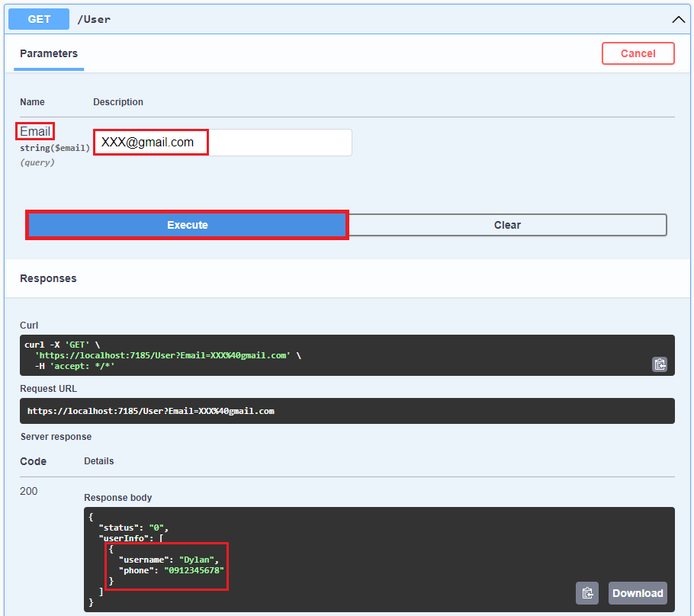Collapse the GET /User operation chevron

point(678,20)
